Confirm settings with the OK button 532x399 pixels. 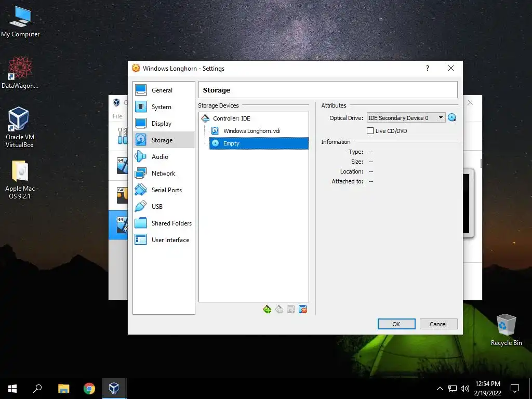click(x=396, y=324)
